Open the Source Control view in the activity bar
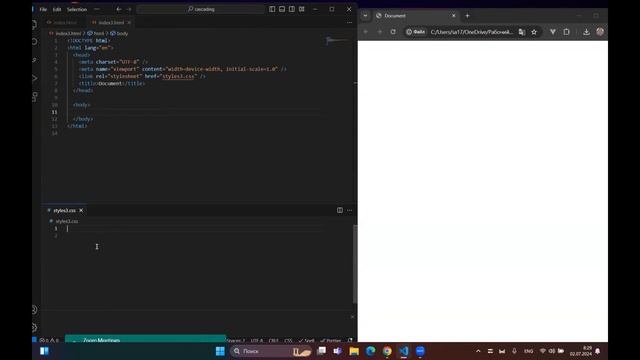 pos(35,60)
